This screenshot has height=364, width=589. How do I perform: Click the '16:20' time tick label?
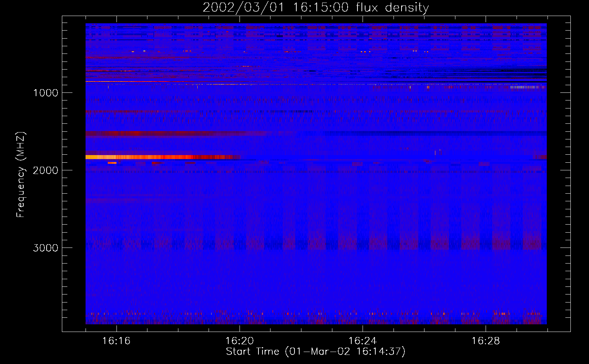(240, 341)
